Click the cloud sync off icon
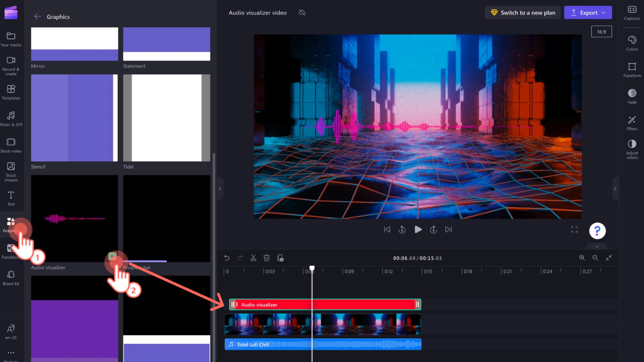The image size is (644, 362). 302,13
